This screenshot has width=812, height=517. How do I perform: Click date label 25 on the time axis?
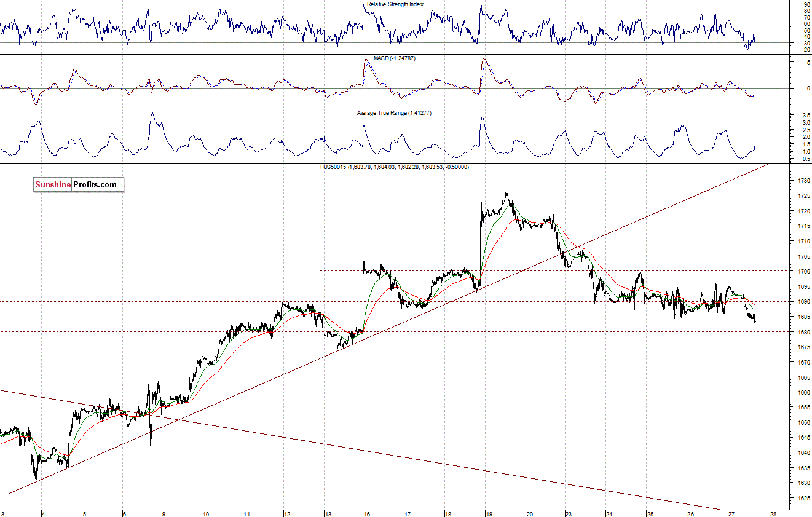[650, 514]
